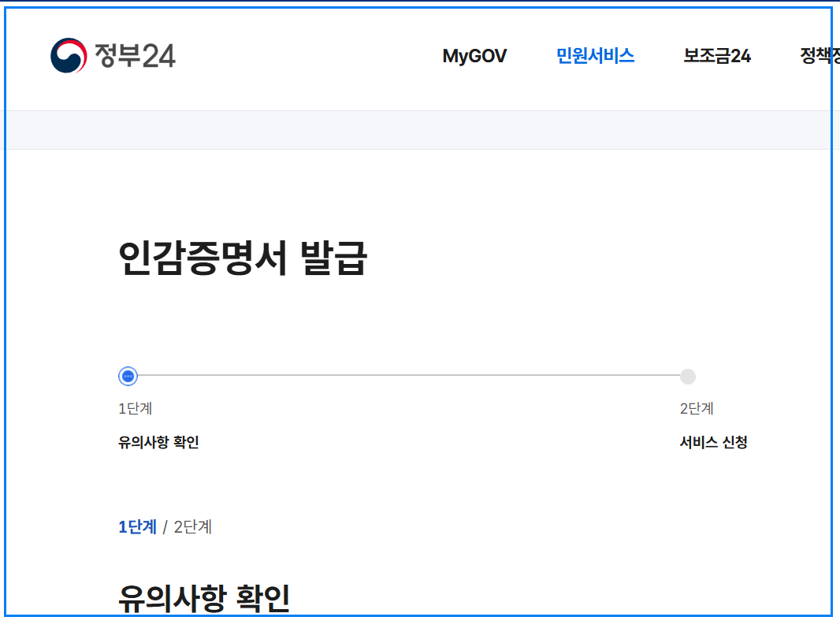
Task: Click the 1단계 label under the blue dot
Action: tap(136, 409)
